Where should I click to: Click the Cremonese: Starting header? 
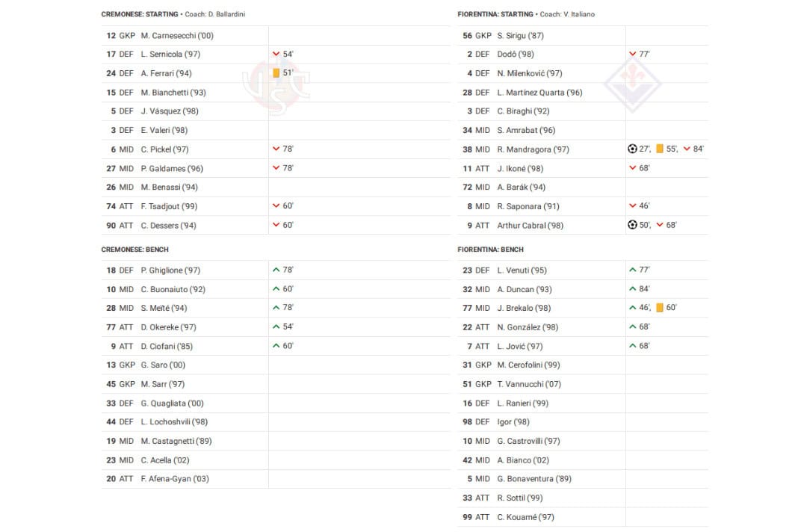click(140, 14)
